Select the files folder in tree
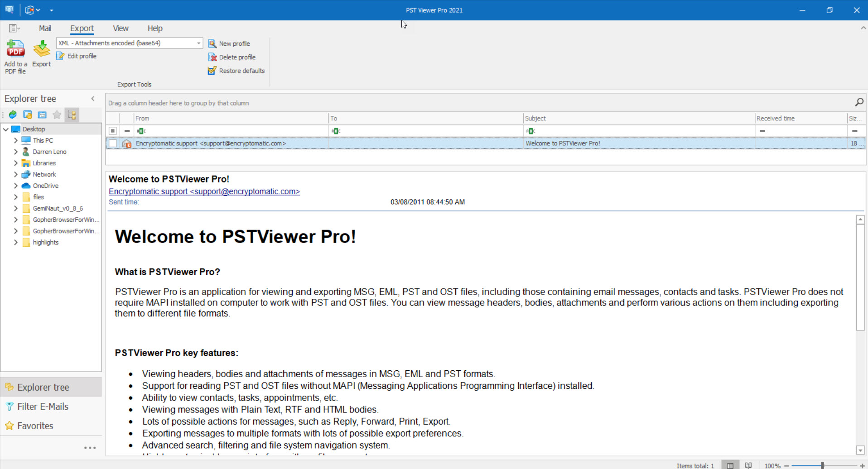 39,197
